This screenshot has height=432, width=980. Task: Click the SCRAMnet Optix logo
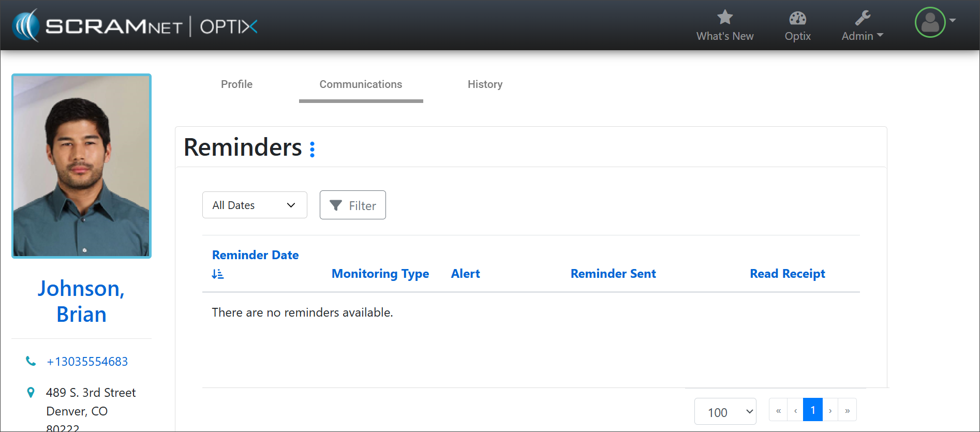point(136,25)
